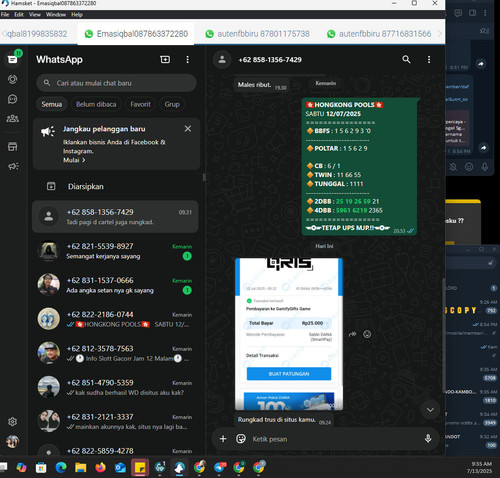Start a new chat icon
The height and width of the screenshot is (478, 500).
click(x=165, y=59)
